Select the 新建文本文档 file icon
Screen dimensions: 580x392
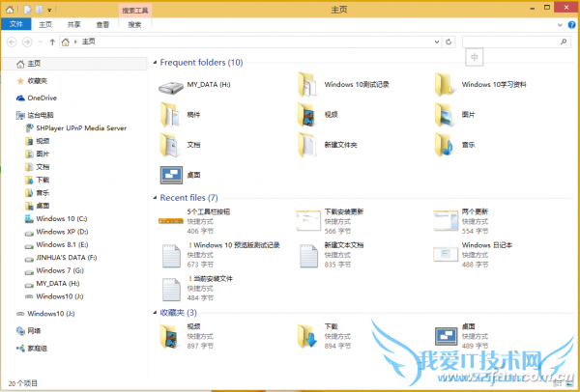point(308,256)
